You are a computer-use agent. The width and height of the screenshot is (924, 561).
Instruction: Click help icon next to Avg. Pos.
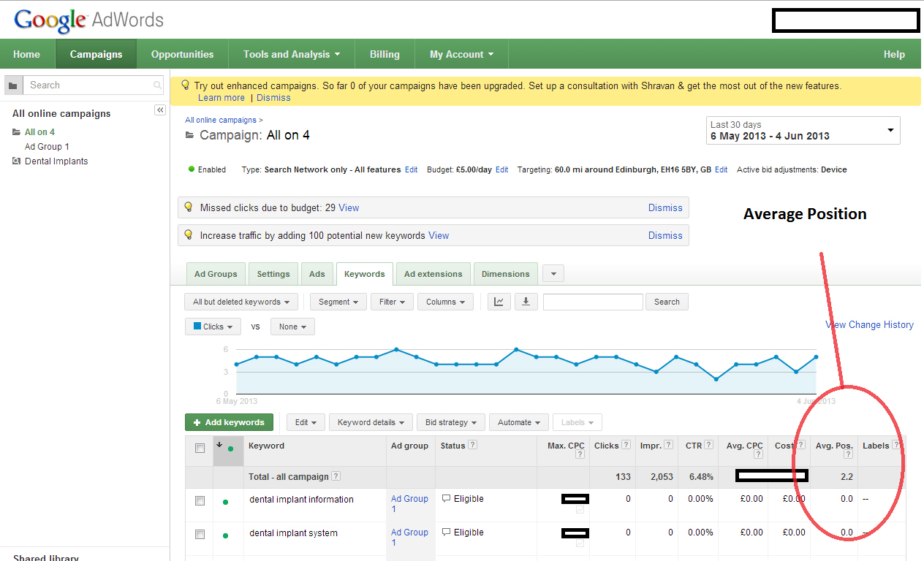[x=848, y=454]
